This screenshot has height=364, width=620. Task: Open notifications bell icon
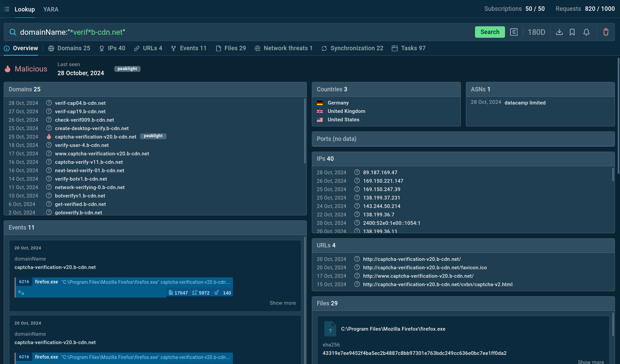[586, 32]
